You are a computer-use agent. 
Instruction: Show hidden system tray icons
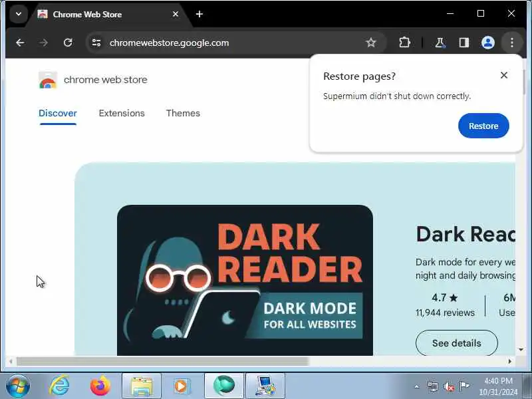417,386
